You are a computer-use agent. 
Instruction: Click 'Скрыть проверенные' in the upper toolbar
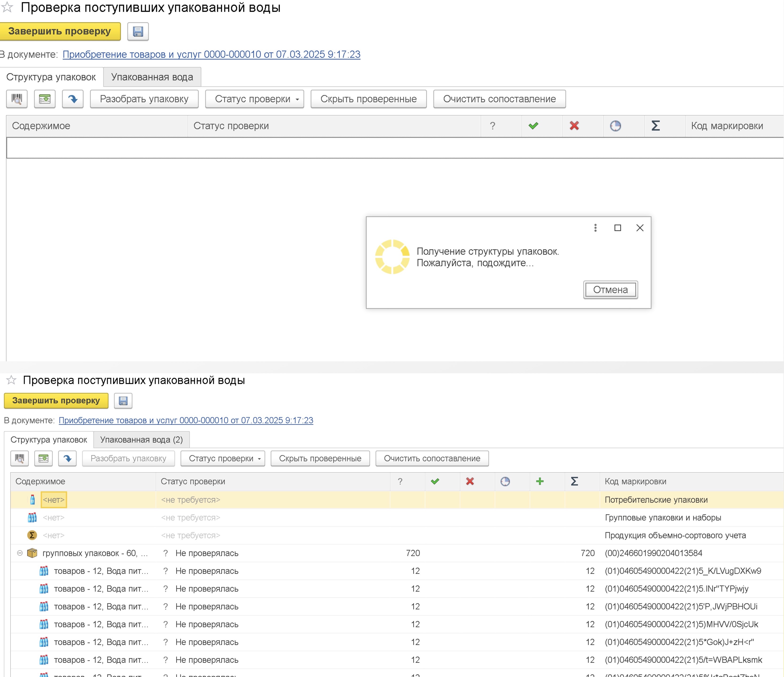[x=368, y=99]
